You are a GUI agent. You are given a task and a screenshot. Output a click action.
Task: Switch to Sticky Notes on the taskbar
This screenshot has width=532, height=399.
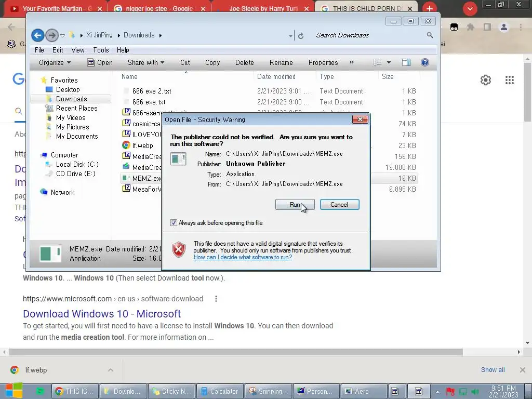172,391
